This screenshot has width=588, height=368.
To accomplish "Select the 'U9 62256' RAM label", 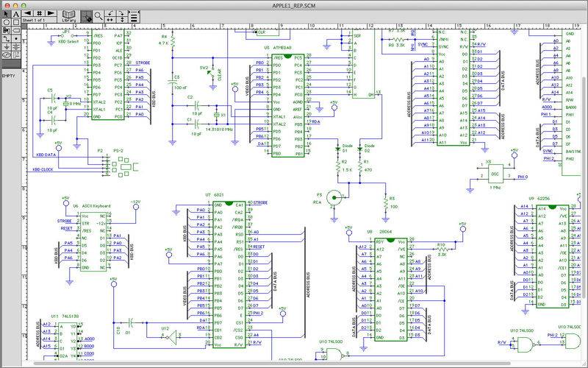I will 538,199.
